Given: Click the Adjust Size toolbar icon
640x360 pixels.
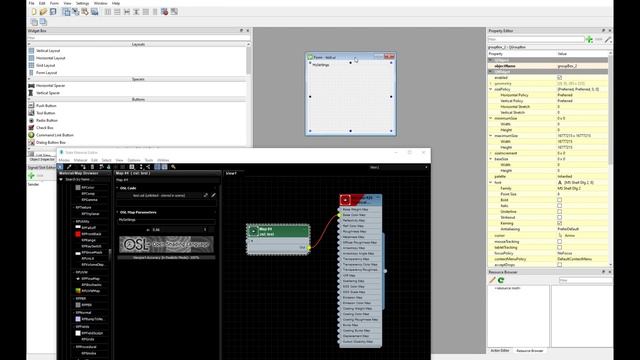Looking at the screenshot, I should [174, 12].
